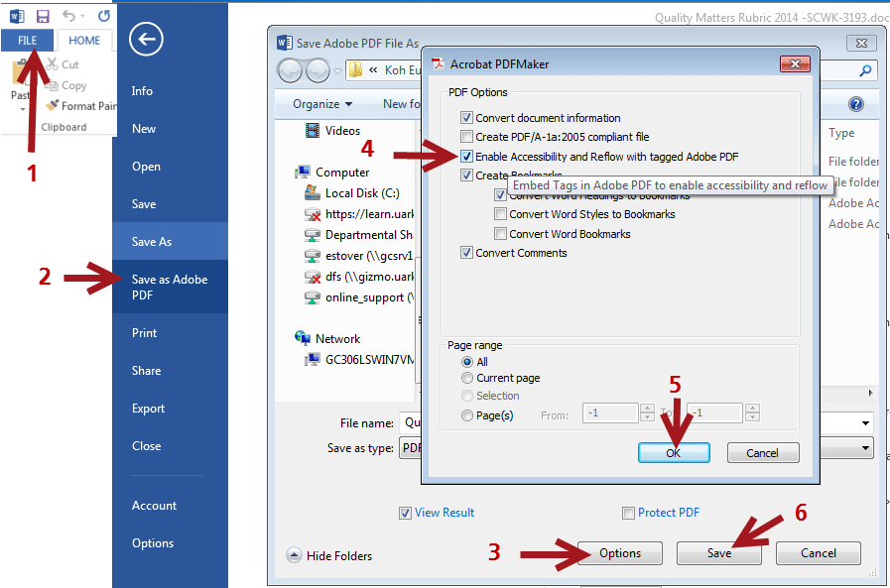Image resolution: width=890 pixels, height=588 pixels.
Task: Click the Copy icon in Clipboard group
Action: (x=53, y=85)
